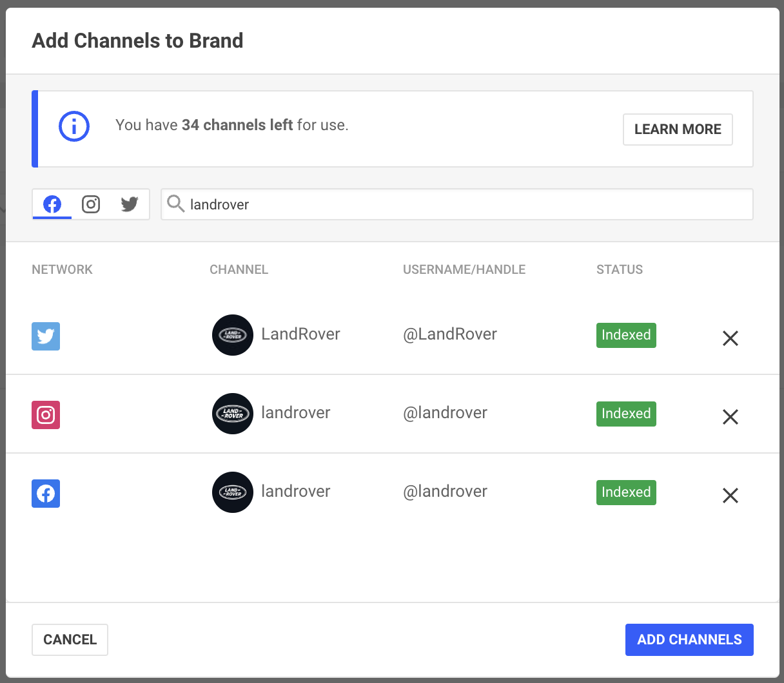Click the magnifying glass search icon

pos(175,204)
